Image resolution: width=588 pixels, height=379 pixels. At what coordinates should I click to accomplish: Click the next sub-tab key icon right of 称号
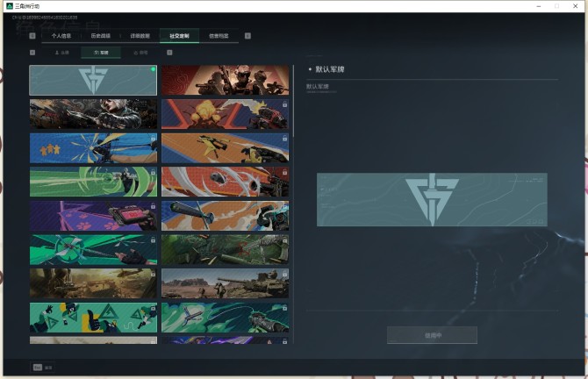pos(169,53)
